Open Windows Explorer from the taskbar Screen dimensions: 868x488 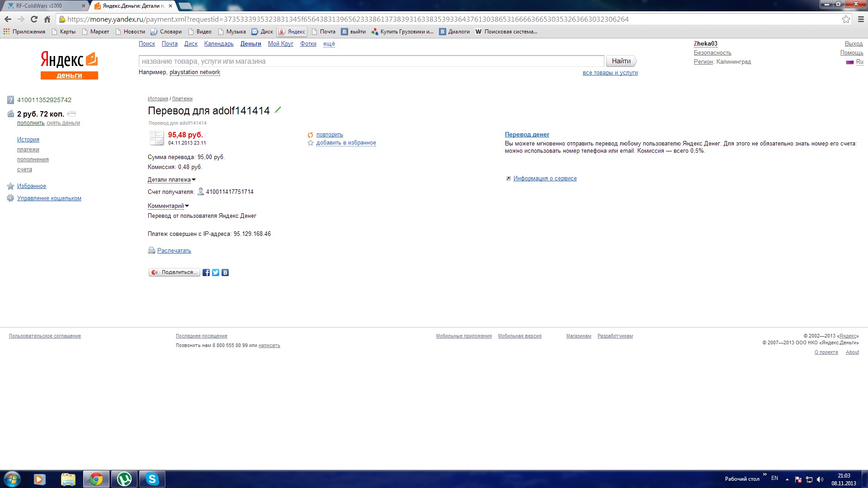tap(68, 479)
